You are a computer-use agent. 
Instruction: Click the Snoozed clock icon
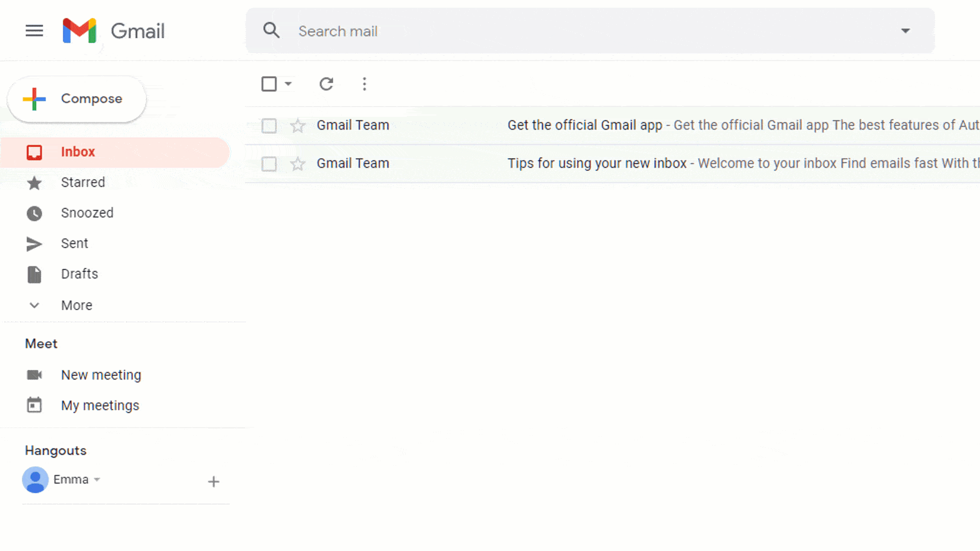tap(34, 213)
